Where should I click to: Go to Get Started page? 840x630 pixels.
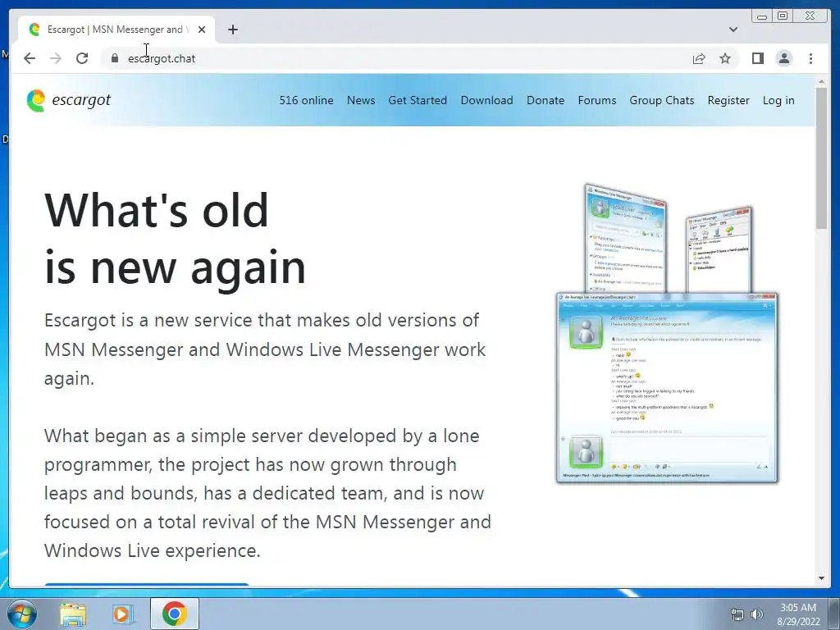point(418,100)
